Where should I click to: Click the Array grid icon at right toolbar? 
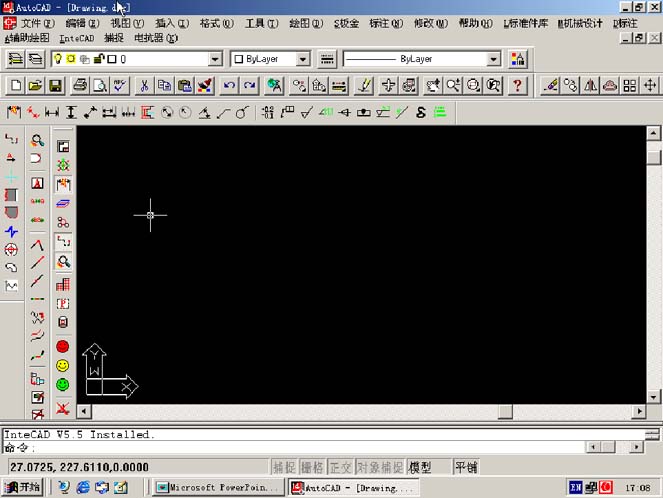[630, 86]
